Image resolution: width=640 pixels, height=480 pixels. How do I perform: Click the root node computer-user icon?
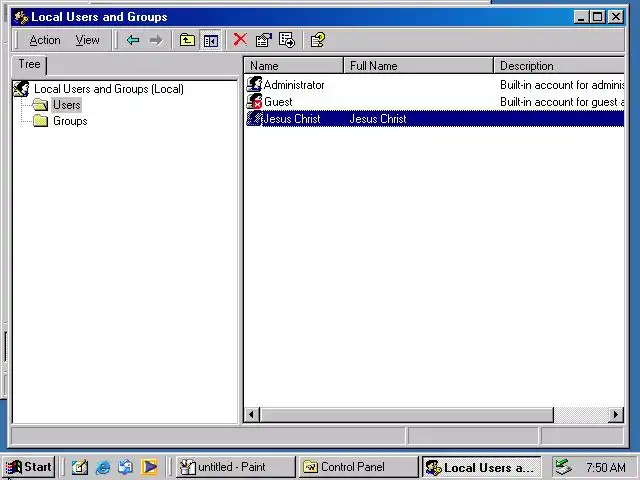[22, 89]
